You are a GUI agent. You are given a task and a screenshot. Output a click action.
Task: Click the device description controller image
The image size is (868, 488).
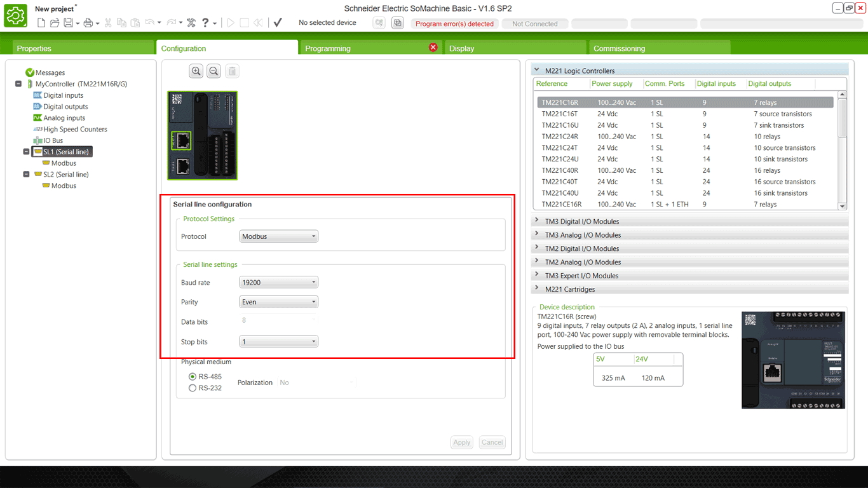pyautogui.click(x=793, y=360)
